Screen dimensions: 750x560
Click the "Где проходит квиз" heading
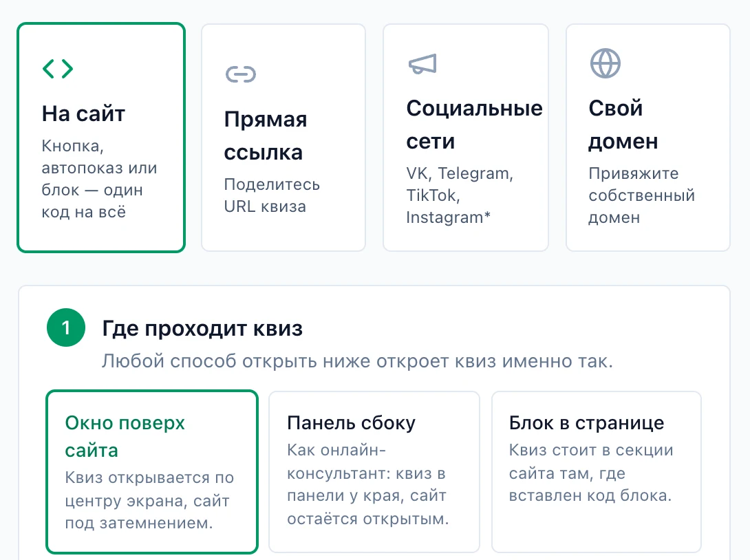pos(202,329)
